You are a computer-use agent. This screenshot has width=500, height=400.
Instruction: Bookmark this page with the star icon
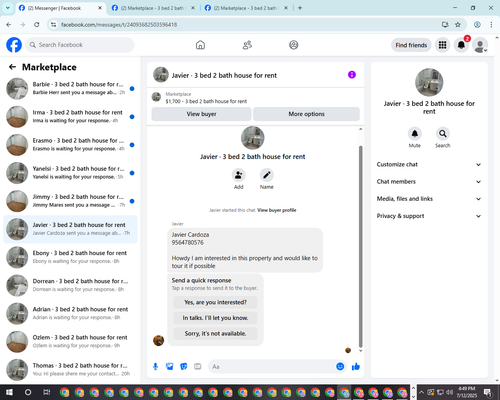tap(458, 24)
